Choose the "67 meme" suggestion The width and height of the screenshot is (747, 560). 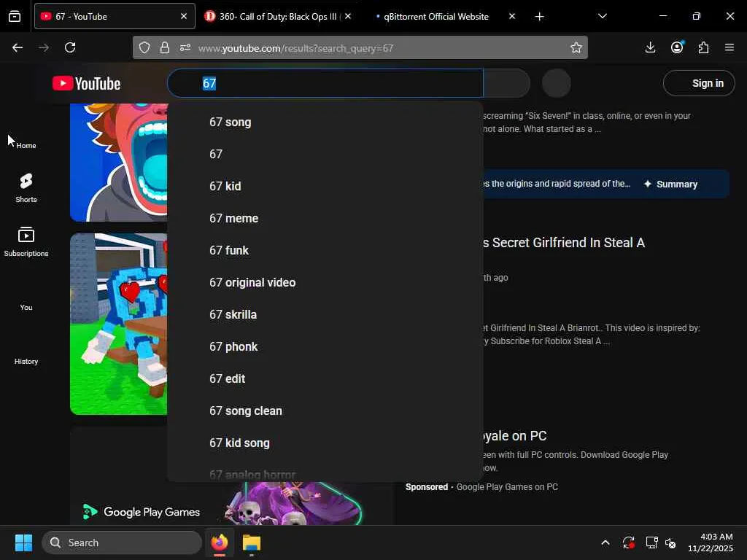pos(325,219)
